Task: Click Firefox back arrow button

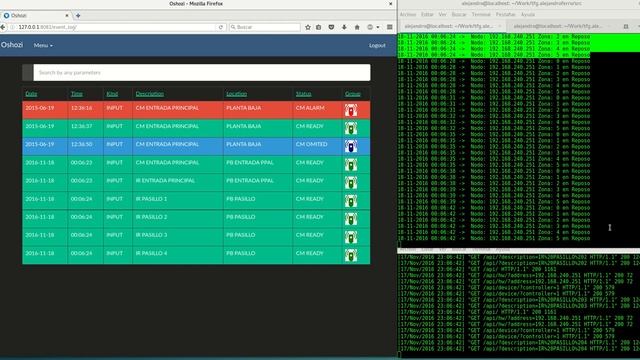Action: (3, 27)
